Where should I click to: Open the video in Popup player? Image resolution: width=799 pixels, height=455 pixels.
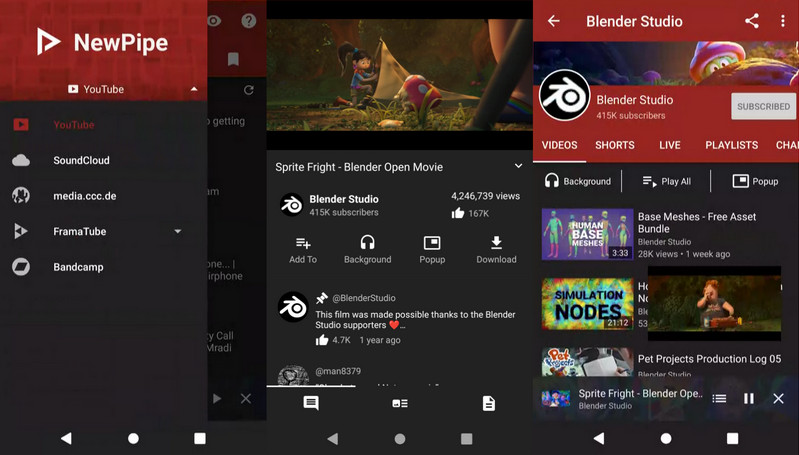[432, 250]
